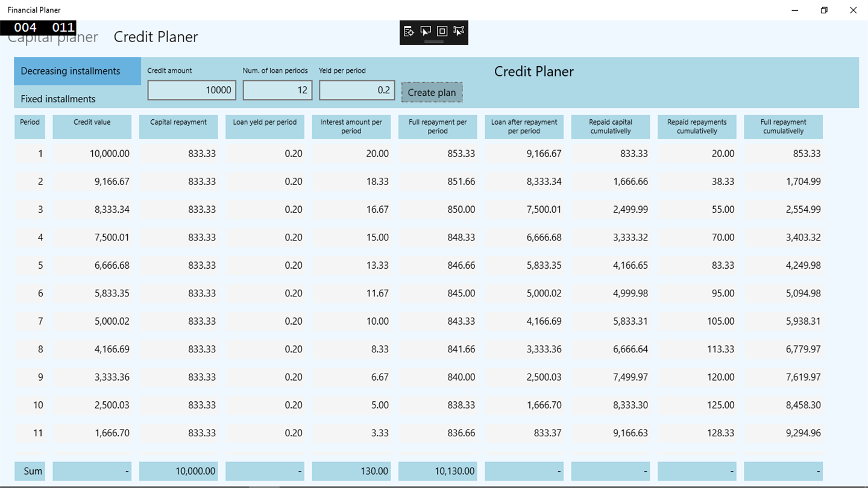Image resolution: width=868 pixels, height=488 pixels.
Task: Activate the track focused element icon
Action: 459,31
